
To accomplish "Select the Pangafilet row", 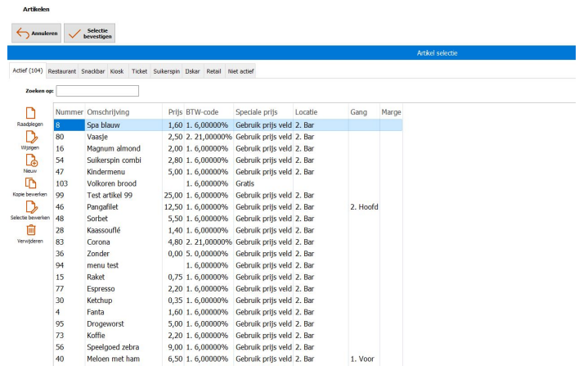I will 106,207.
